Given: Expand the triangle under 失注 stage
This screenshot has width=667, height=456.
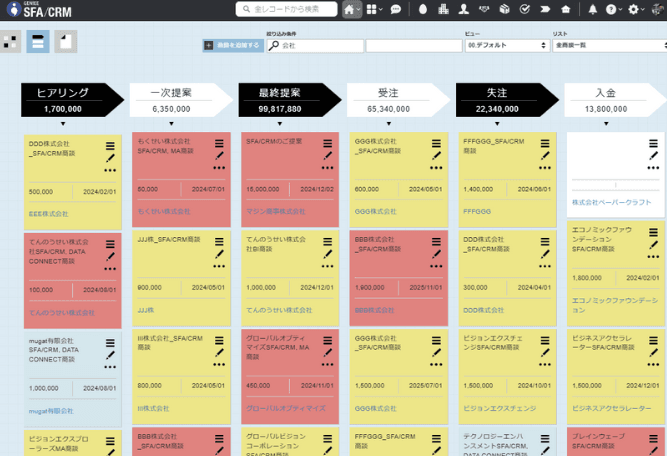Looking at the screenshot, I should click(x=497, y=124).
